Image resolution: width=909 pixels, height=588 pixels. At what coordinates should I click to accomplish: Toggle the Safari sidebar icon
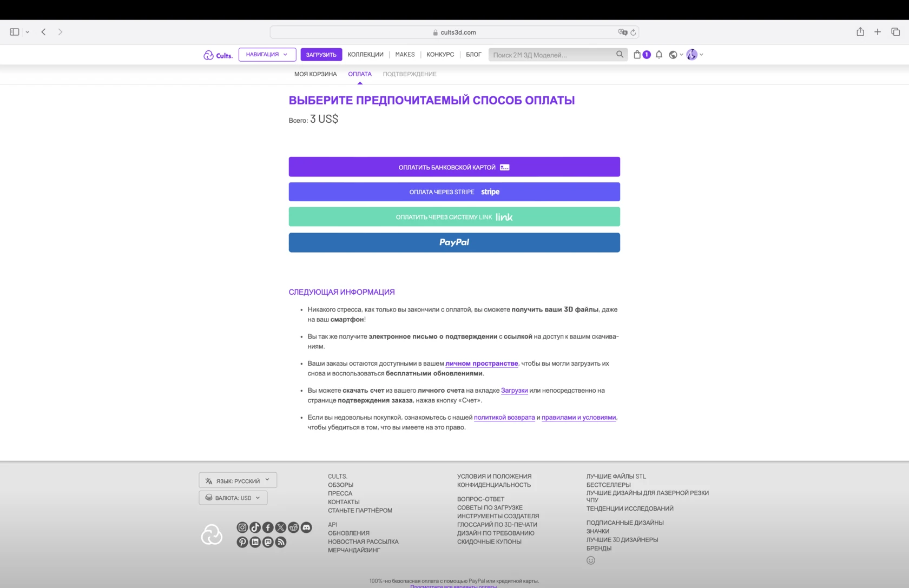(15, 32)
